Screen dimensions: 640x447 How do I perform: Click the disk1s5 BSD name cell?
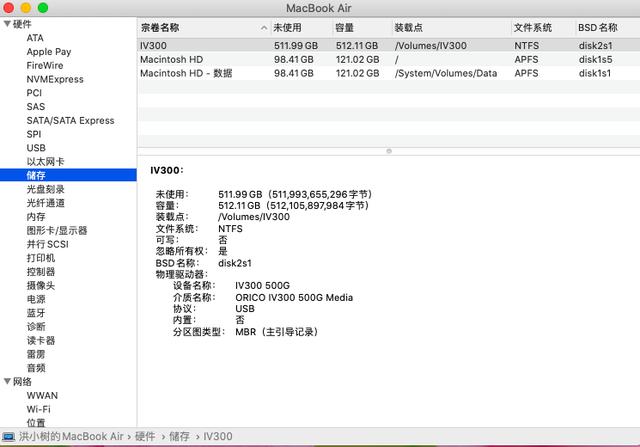[596, 60]
